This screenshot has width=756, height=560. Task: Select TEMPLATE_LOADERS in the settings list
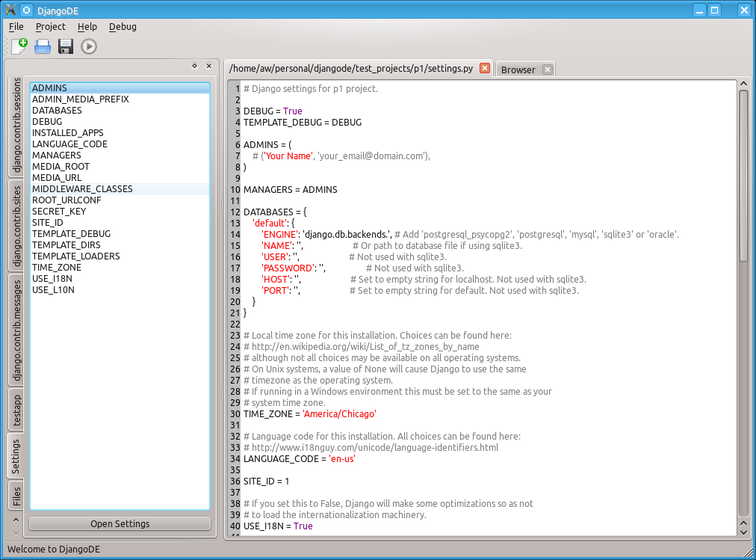120,256
